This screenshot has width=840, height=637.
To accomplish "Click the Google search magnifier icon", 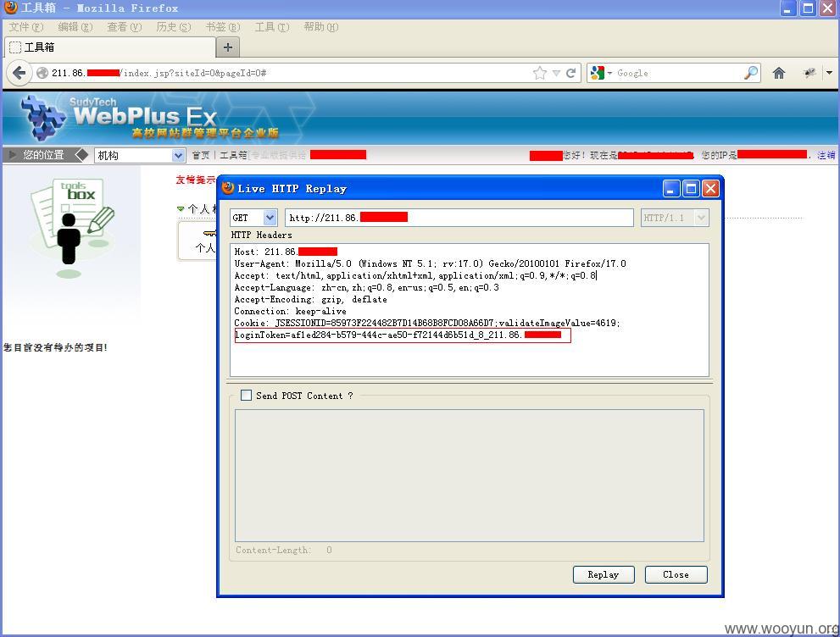I will tap(751, 73).
